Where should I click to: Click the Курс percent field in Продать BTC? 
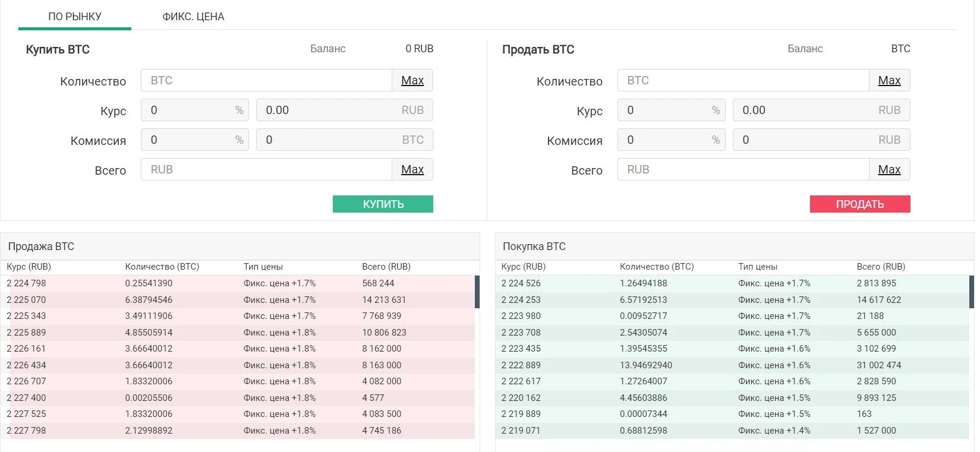point(672,110)
